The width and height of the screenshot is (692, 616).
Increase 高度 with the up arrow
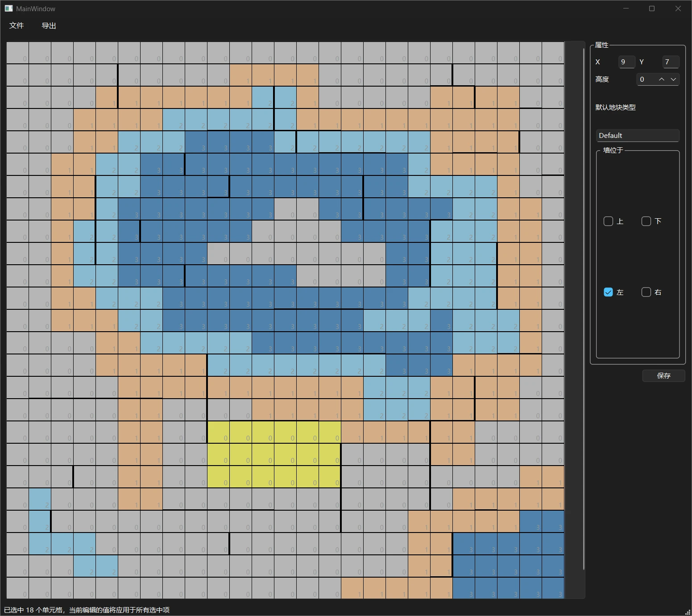click(662, 79)
